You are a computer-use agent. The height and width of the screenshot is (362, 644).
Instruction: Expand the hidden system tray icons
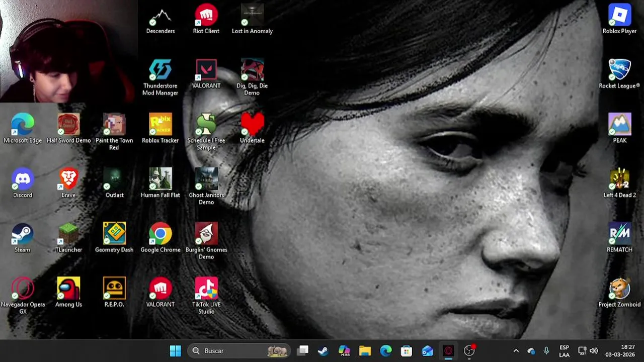tap(516, 351)
